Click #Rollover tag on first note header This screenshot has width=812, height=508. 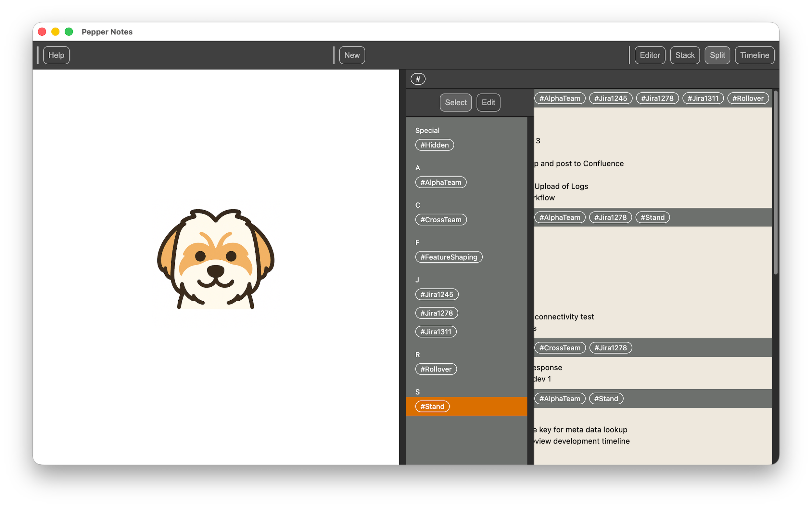(x=748, y=98)
